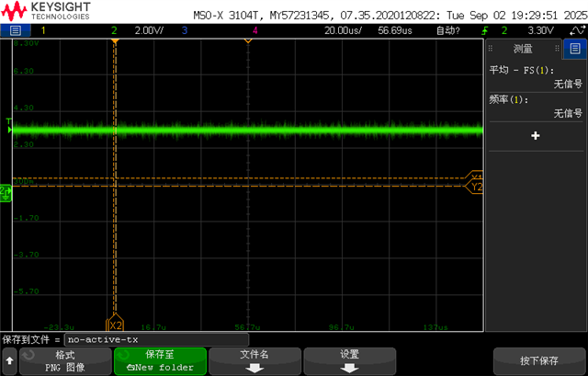
Task: Toggle channel 1 on
Action: (x=43, y=30)
